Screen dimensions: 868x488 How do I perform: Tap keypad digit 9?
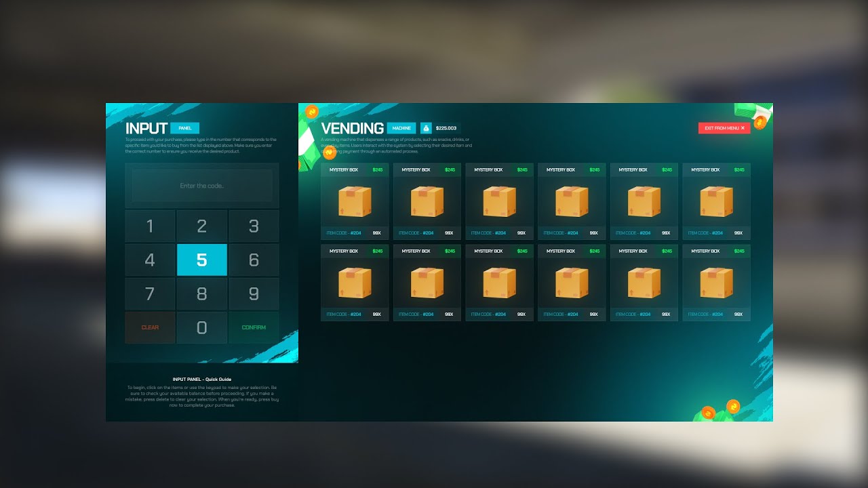tap(254, 293)
